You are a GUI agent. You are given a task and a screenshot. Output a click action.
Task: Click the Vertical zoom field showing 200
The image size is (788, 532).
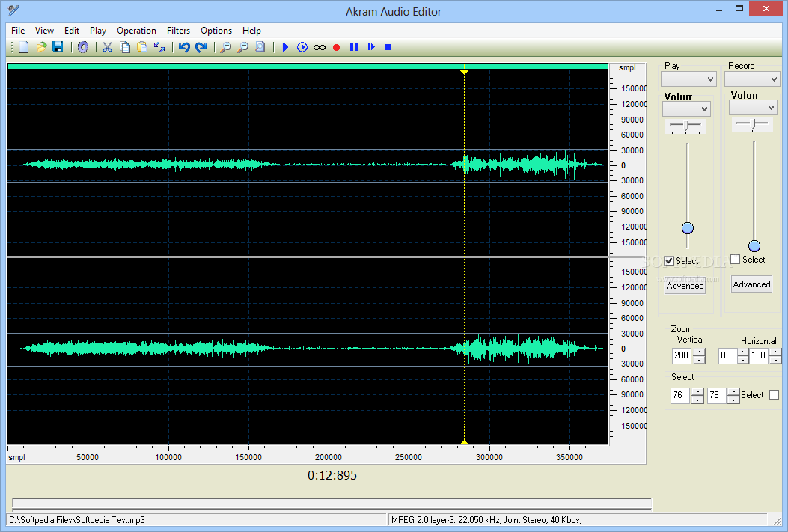pyautogui.click(x=682, y=355)
